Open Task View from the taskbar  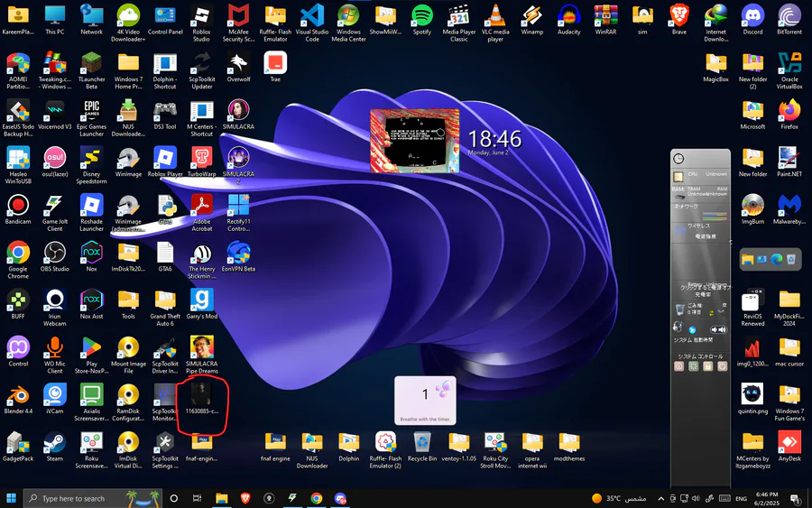pyautogui.click(x=197, y=498)
